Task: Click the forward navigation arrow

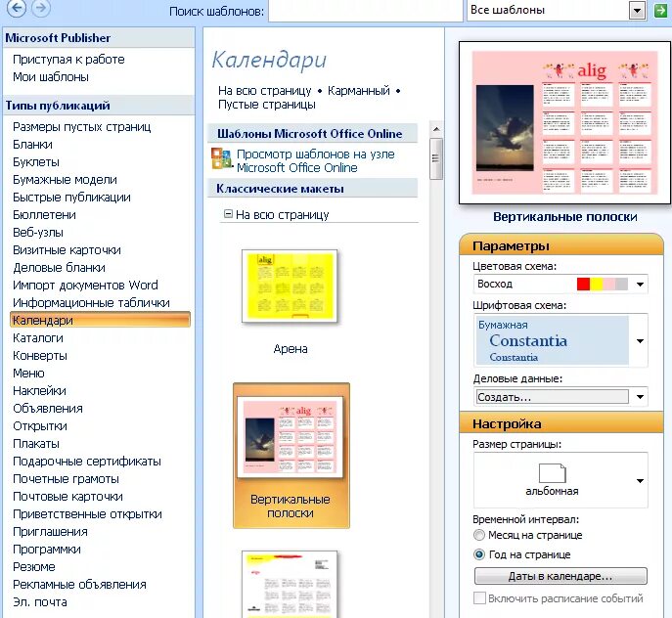Action: [41, 8]
